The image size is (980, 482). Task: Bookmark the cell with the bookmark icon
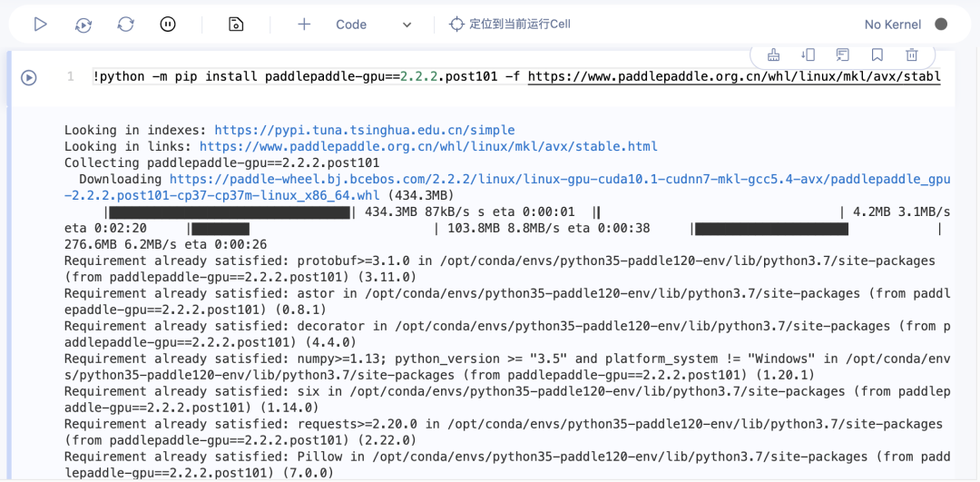point(877,55)
